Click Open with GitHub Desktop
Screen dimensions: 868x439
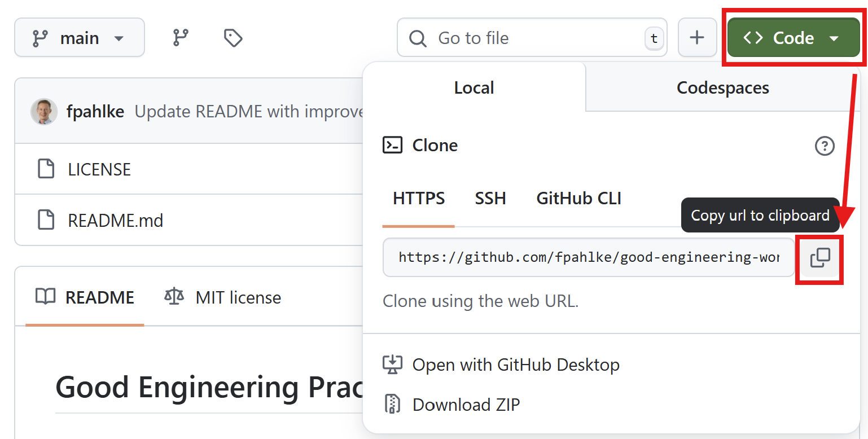(x=515, y=365)
